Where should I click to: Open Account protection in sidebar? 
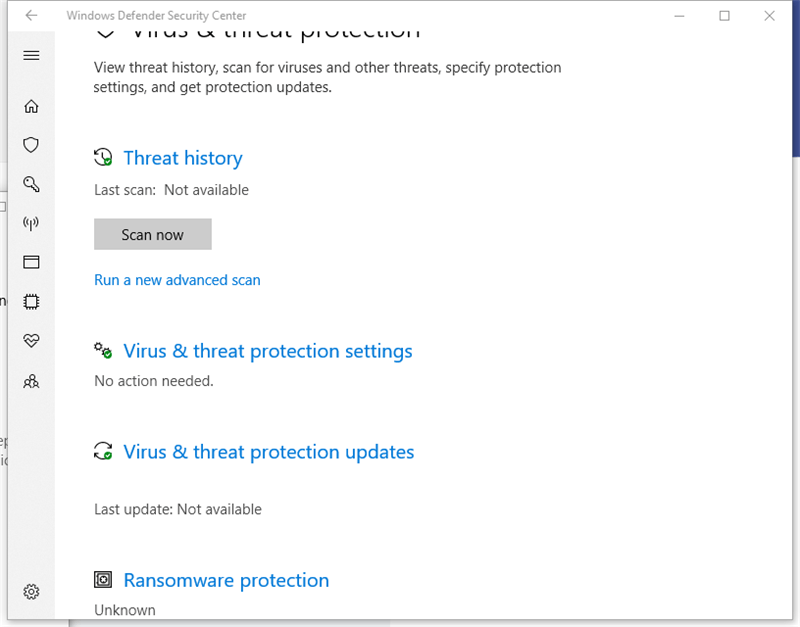click(31, 184)
